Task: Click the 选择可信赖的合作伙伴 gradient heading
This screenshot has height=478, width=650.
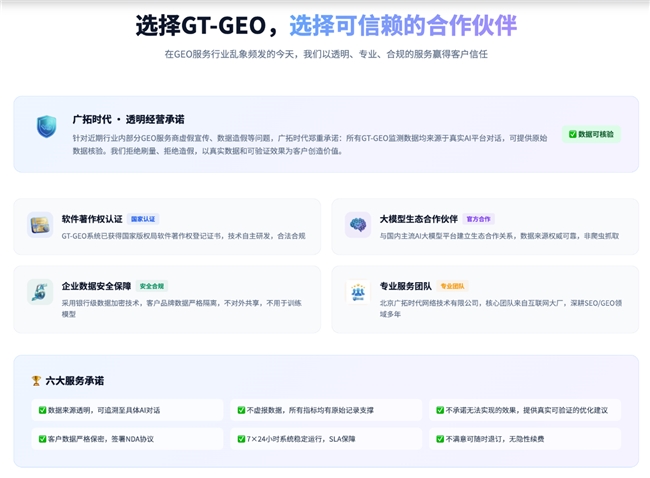Action: click(x=403, y=25)
